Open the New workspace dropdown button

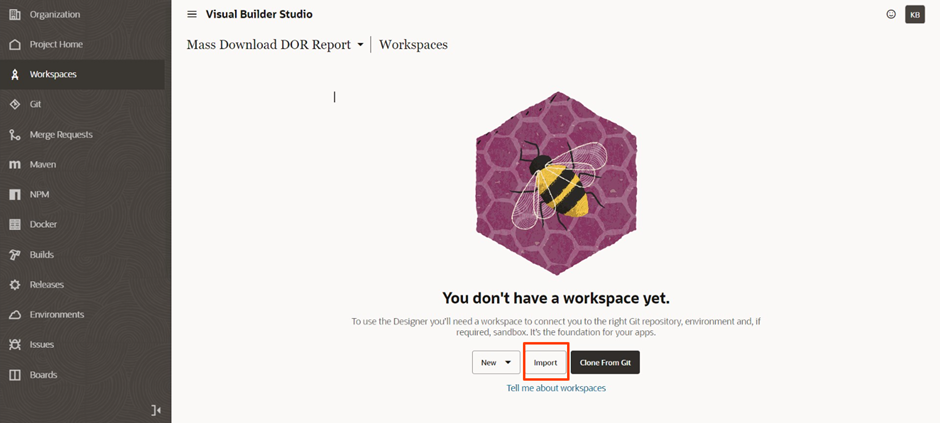(x=496, y=362)
